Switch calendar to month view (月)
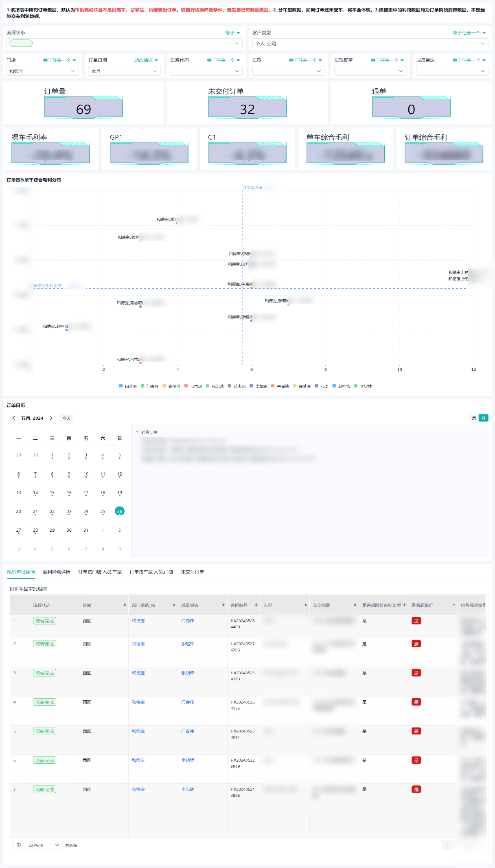 click(x=483, y=418)
